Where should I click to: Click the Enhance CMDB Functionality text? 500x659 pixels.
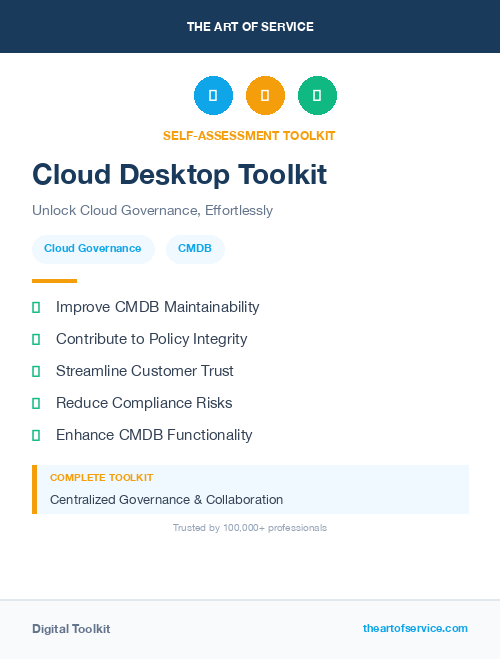154,435
